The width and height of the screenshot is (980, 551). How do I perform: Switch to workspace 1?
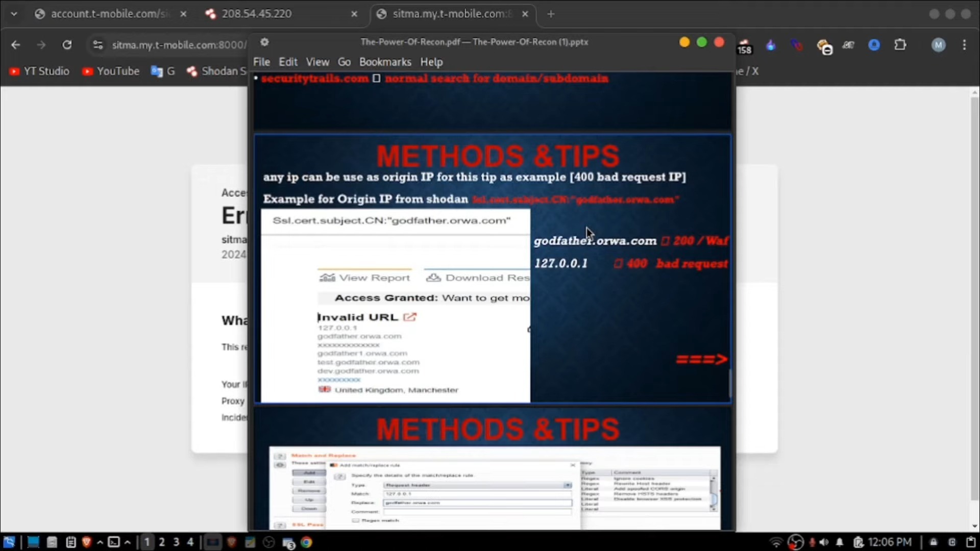point(147,542)
